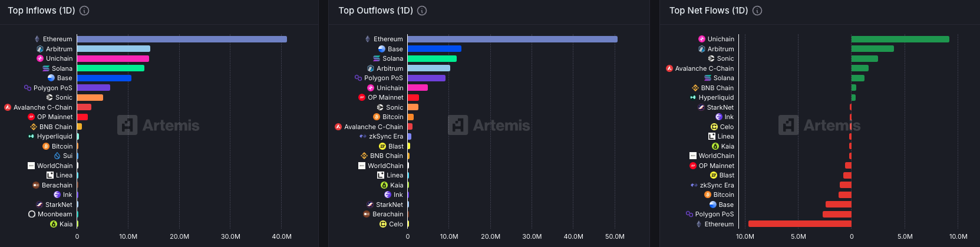This screenshot has height=247, width=980.
Task: Click the Ethereum red bar in Top Net Flows
Action: (x=800, y=224)
